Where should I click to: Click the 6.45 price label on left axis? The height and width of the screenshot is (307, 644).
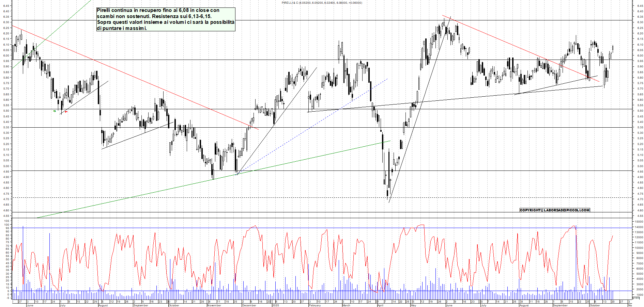pos(6,6)
